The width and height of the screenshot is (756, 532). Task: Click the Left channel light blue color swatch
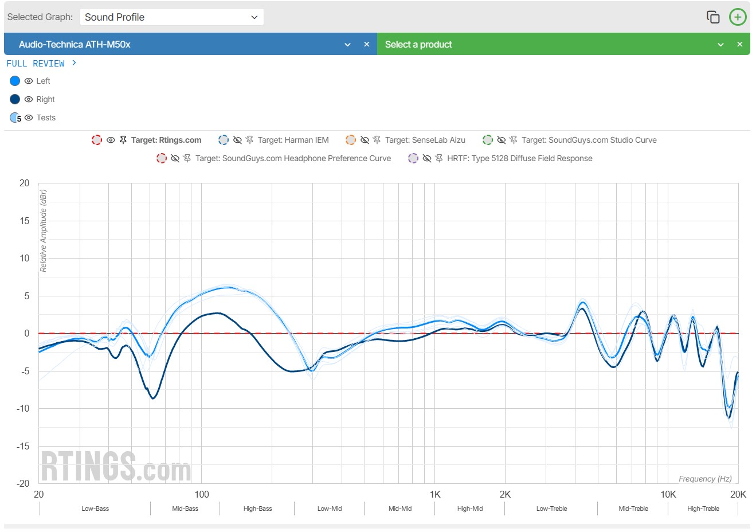click(15, 81)
